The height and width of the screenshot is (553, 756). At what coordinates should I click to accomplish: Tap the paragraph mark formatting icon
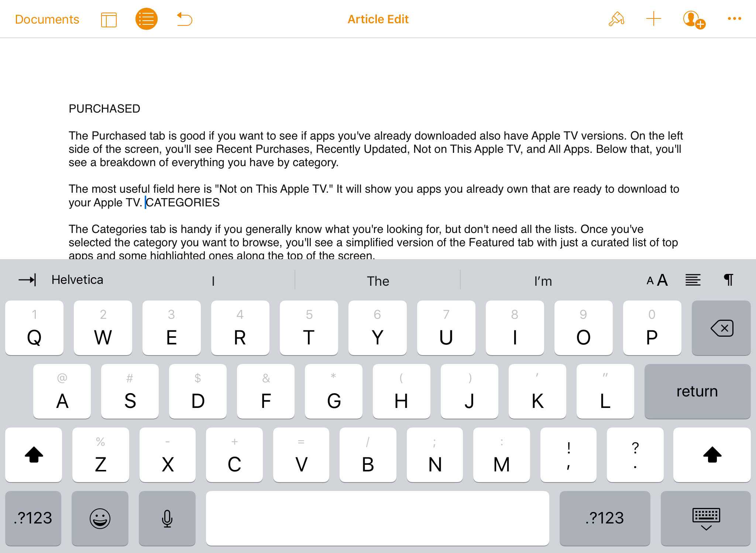tap(728, 280)
